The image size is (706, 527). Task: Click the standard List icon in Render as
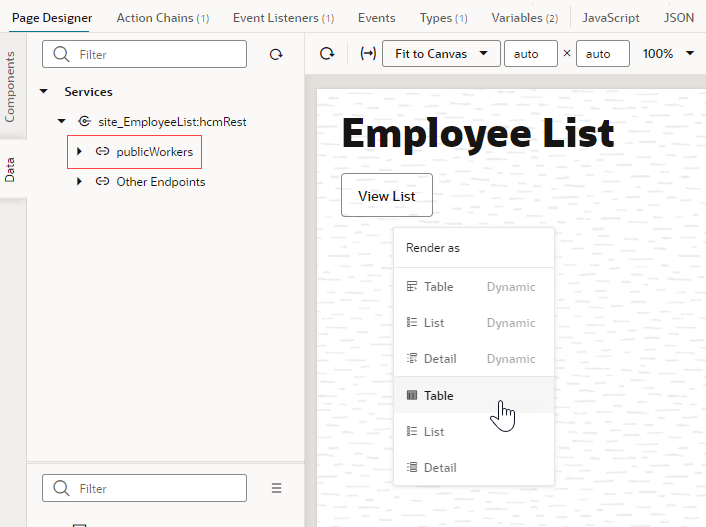[x=412, y=431]
